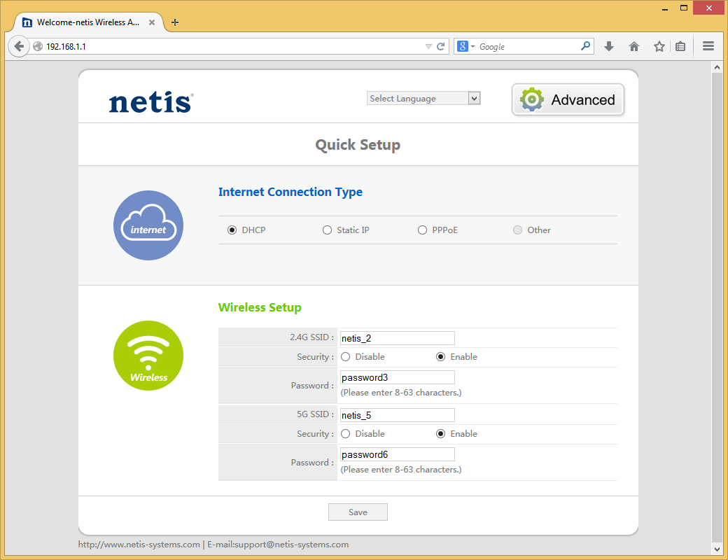The image size is (728, 560).
Task: Minimize the browser window
Action: coord(665,8)
